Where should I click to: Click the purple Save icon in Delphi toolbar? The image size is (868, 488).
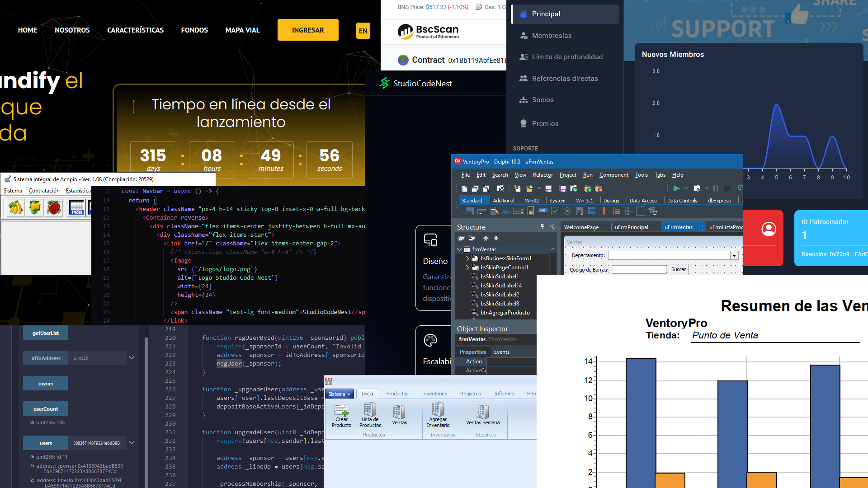548,188
